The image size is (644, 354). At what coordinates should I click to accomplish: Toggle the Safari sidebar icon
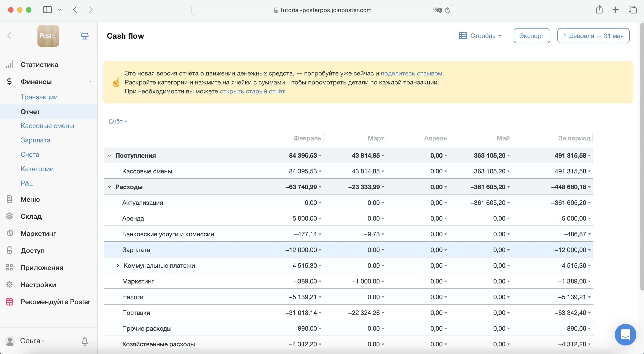47,10
